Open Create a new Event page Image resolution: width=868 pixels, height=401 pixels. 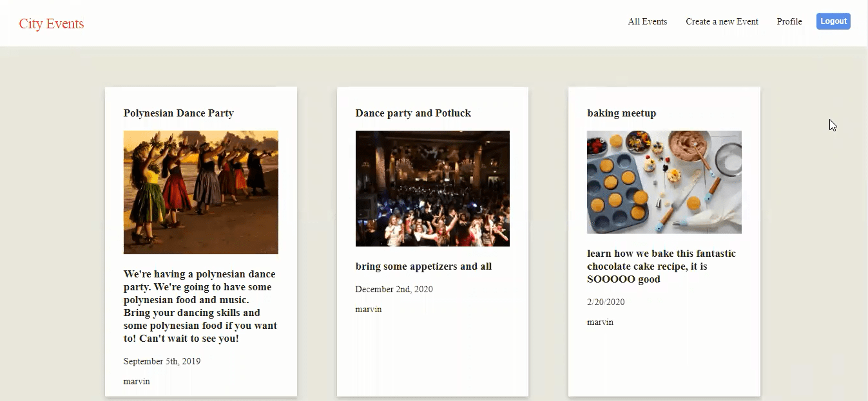[x=722, y=21]
